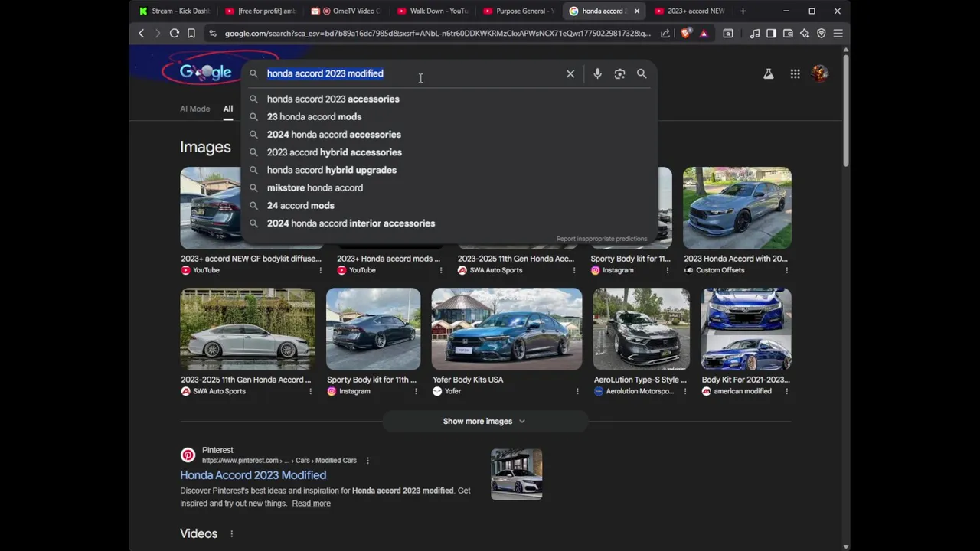The image size is (980, 551).
Task: Reload the page with the refresh icon
Action: [x=175, y=34]
